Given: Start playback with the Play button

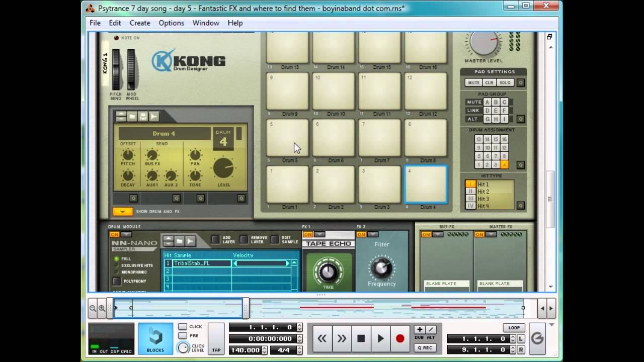Looking at the screenshot, I should click(x=380, y=338).
